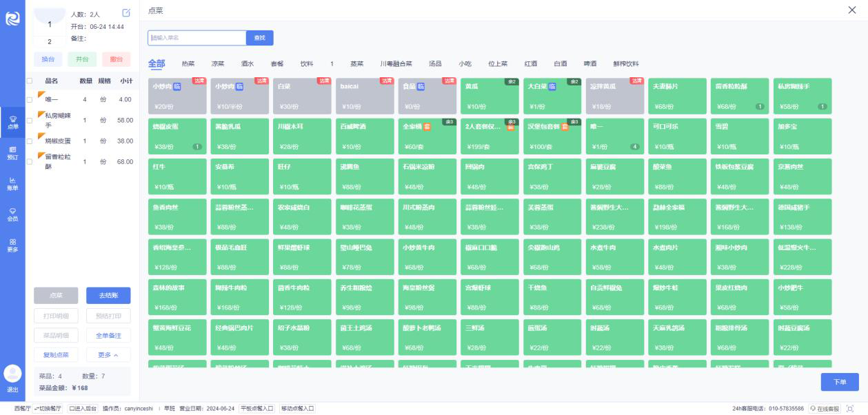Click the 下单 place order button

(840, 382)
